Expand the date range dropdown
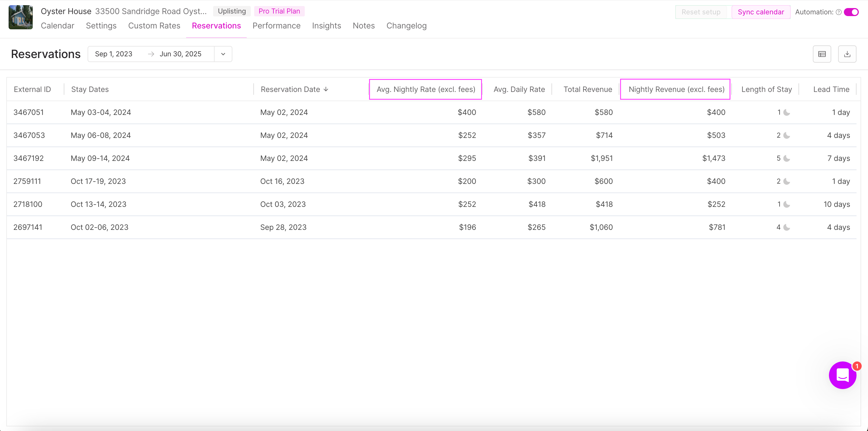 click(x=223, y=54)
